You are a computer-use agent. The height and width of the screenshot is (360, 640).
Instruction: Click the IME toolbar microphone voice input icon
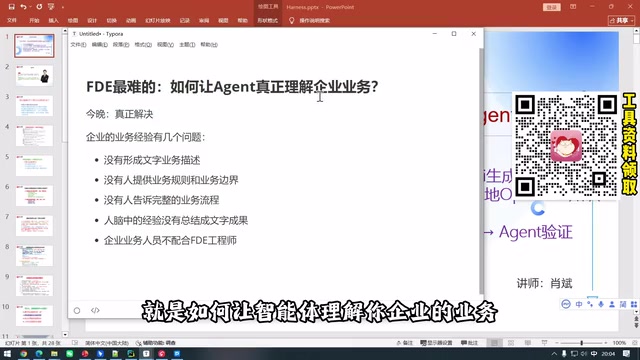pos(601,304)
